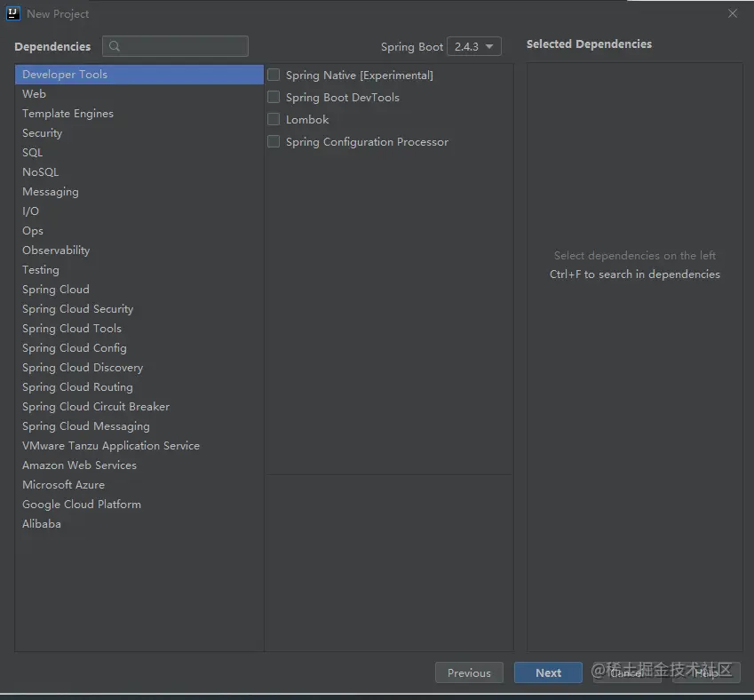Tick the Lombok checkbox
754x700 pixels.
274,119
